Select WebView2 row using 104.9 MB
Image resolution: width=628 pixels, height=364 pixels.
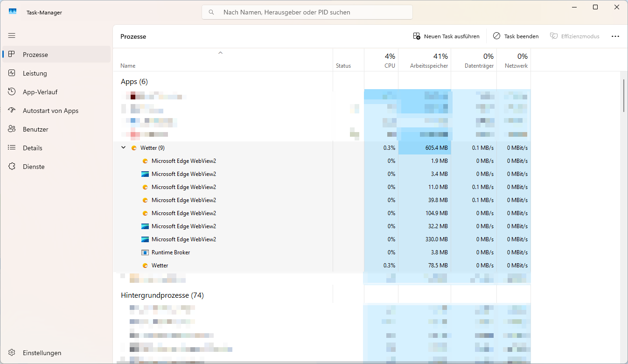click(x=322, y=213)
